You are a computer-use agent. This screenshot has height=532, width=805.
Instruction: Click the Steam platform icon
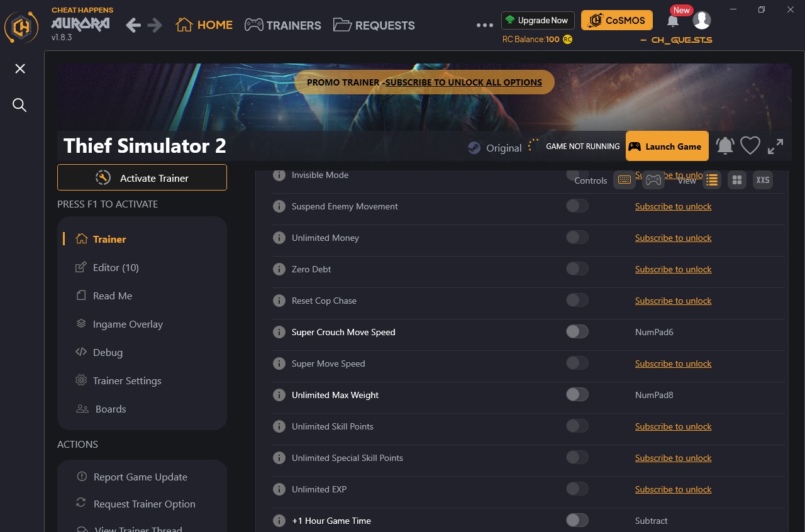474,148
